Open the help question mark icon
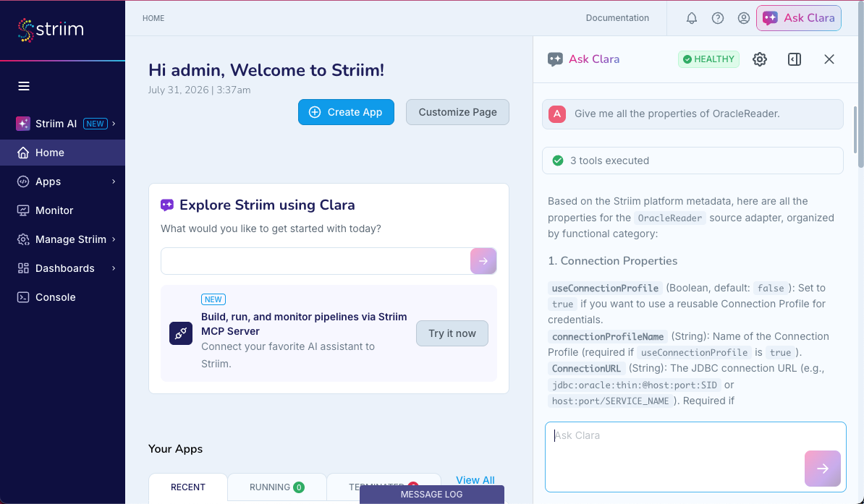The width and height of the screenshot is (864, 504). (x=717, y=18)
